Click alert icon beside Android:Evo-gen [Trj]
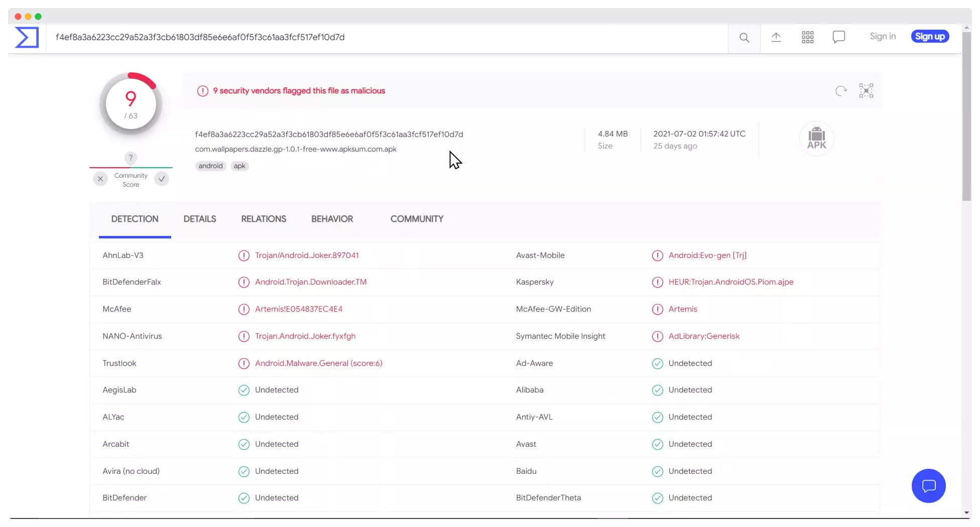The image size is (980, 527). 657,255
